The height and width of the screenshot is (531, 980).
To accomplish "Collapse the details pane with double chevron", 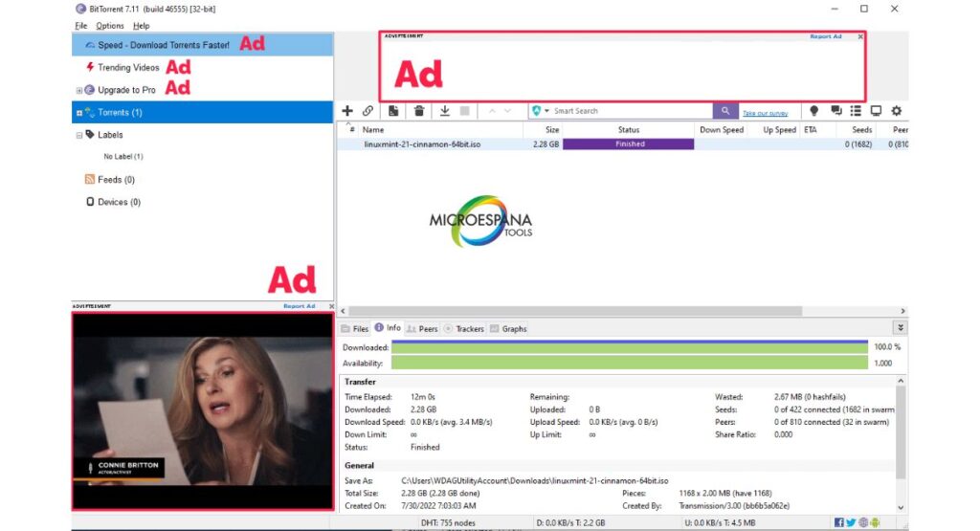I will pyautogui.click(x=901, y=328).
